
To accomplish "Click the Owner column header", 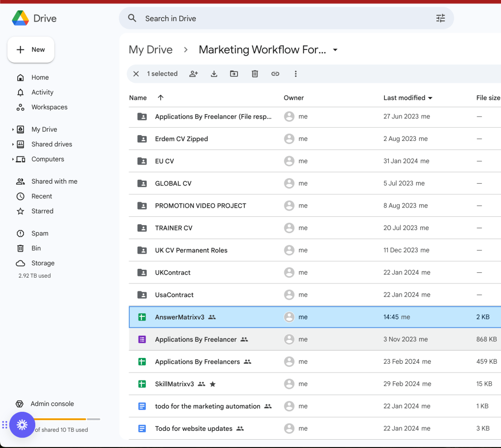I will tap(294, 98).
